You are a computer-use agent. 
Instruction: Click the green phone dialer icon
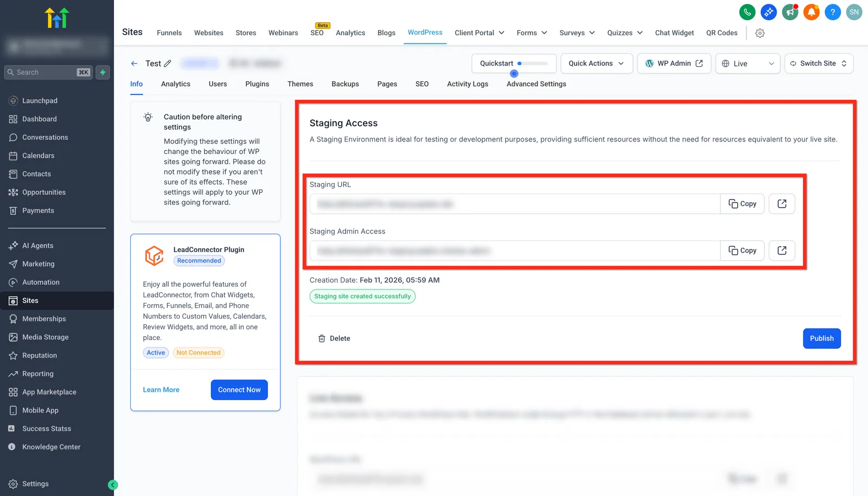747,12
